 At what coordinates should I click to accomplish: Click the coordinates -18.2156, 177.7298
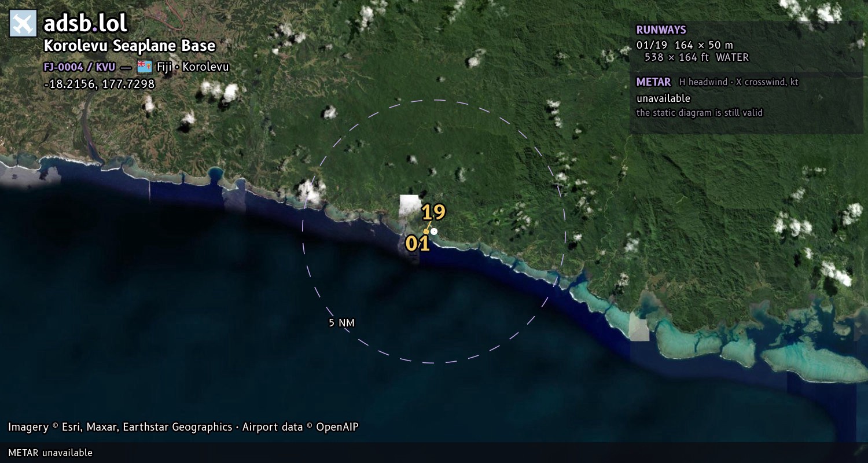click(99, 84)
